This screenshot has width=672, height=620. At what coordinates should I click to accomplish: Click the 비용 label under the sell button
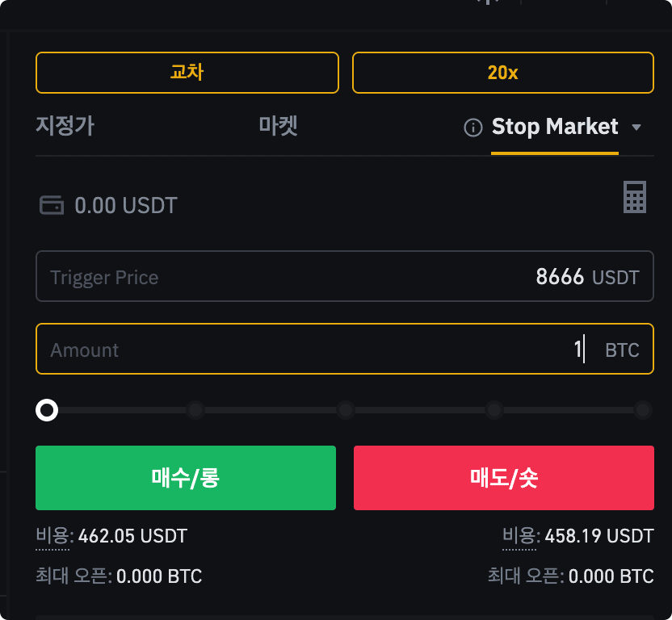click(519, 536)
